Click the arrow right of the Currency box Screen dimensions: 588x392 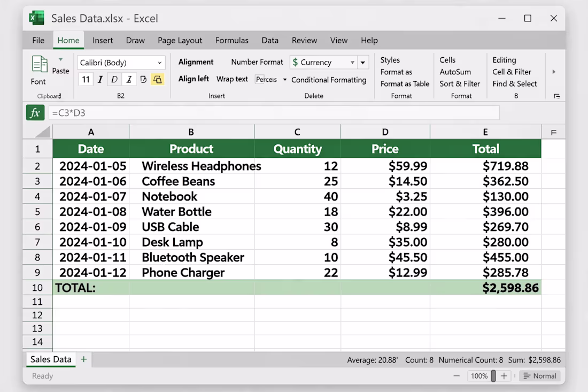click(x=363, y=63)
